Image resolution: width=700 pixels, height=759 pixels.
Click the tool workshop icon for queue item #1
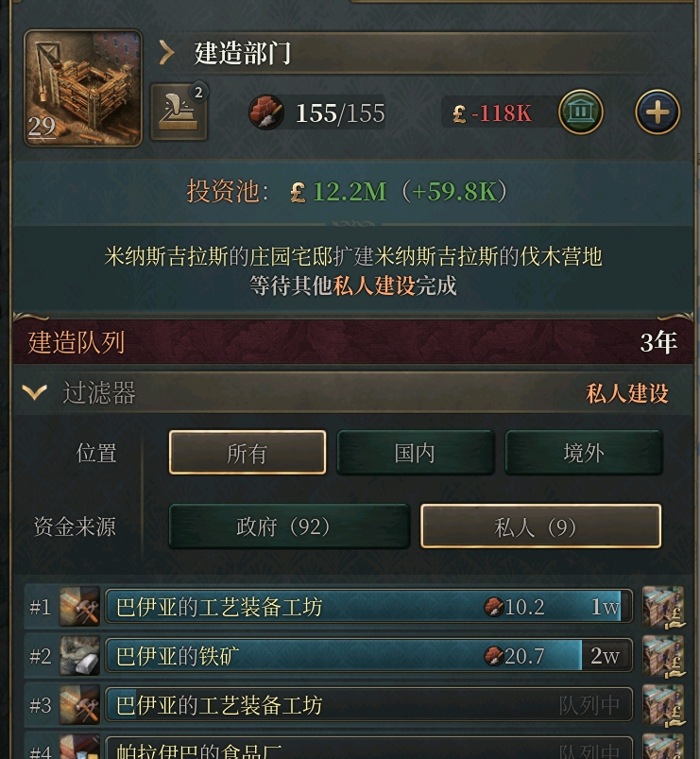(79, 607)
